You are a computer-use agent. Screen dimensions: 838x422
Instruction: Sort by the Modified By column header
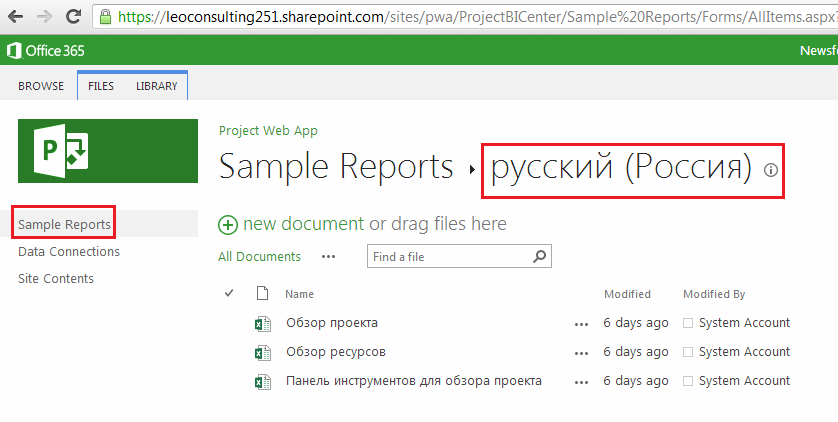coord(714,294)
